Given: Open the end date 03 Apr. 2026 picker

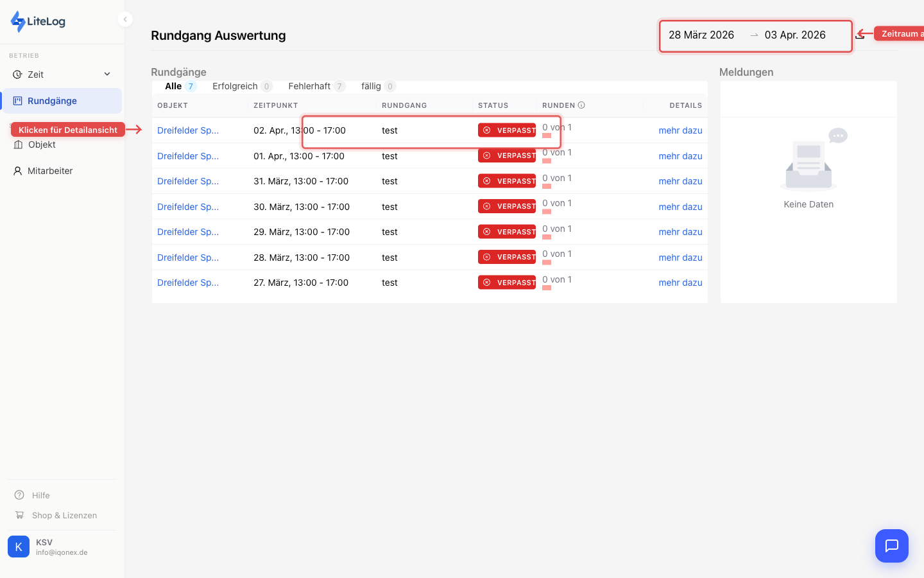Looking at the screenshot, I should point(795,35).
